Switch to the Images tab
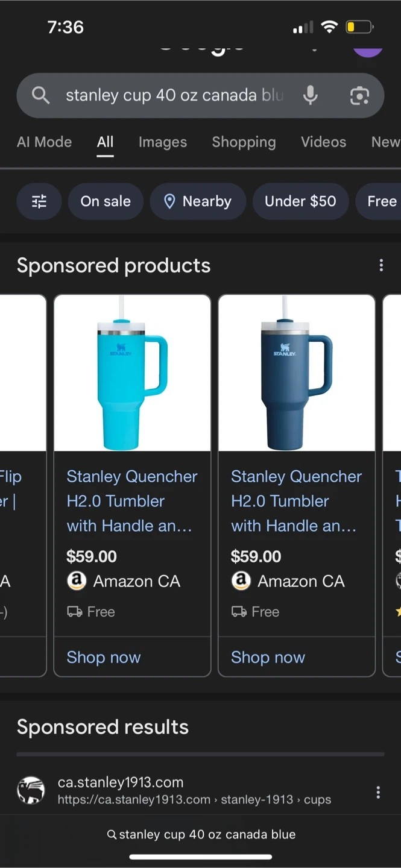The width and height of the screenshot is (401, 868). 163,142
